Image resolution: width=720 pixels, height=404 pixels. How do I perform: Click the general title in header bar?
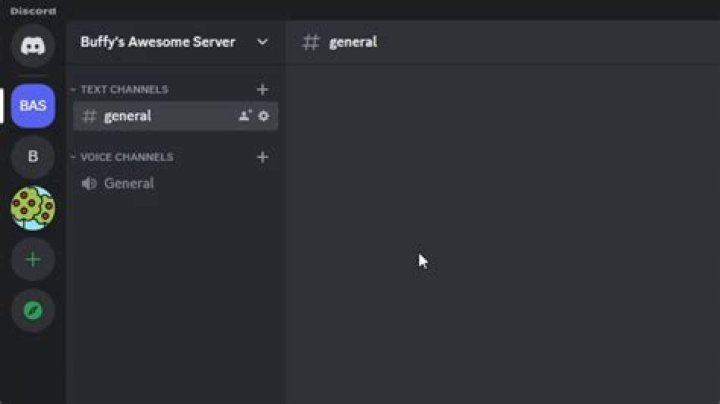(x=353, y=42)
